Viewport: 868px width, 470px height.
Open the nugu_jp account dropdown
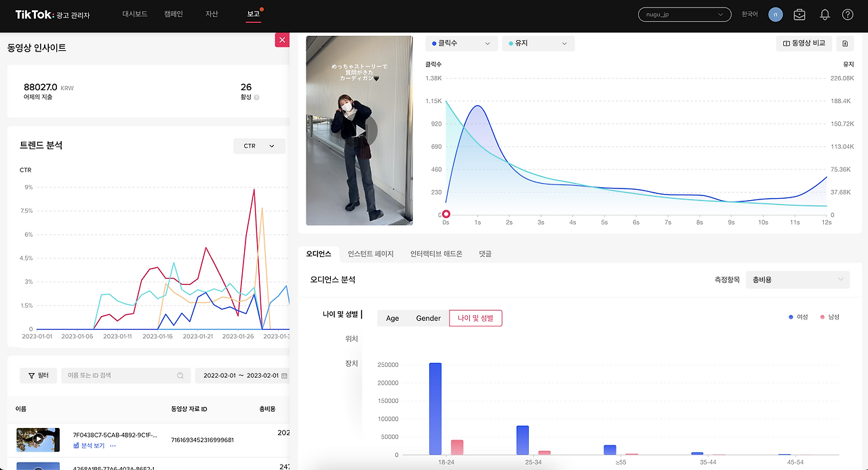(x=684, y=14)
